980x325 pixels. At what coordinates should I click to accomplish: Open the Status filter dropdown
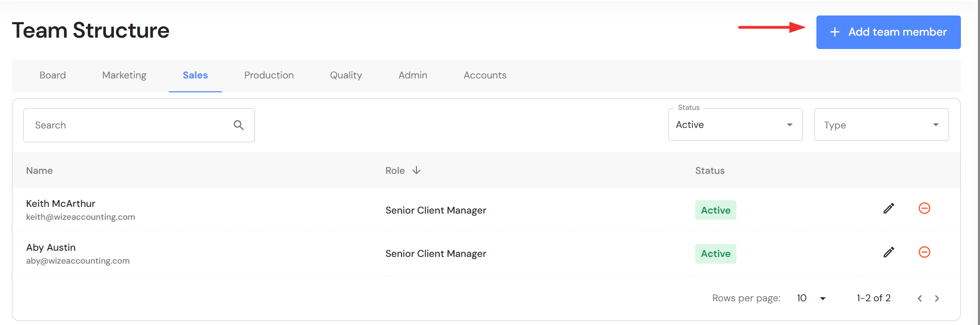[x=735, y=125]
